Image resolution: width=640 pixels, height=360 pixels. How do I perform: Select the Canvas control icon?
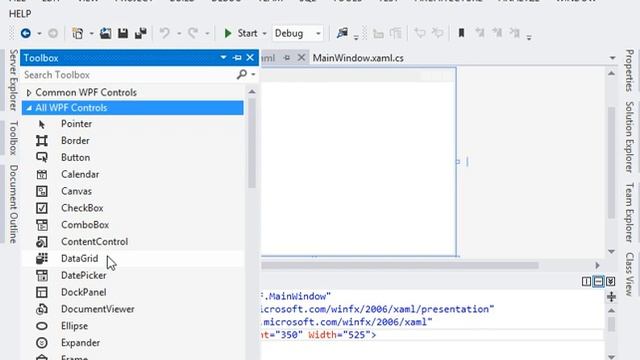[x=42, y=191]
